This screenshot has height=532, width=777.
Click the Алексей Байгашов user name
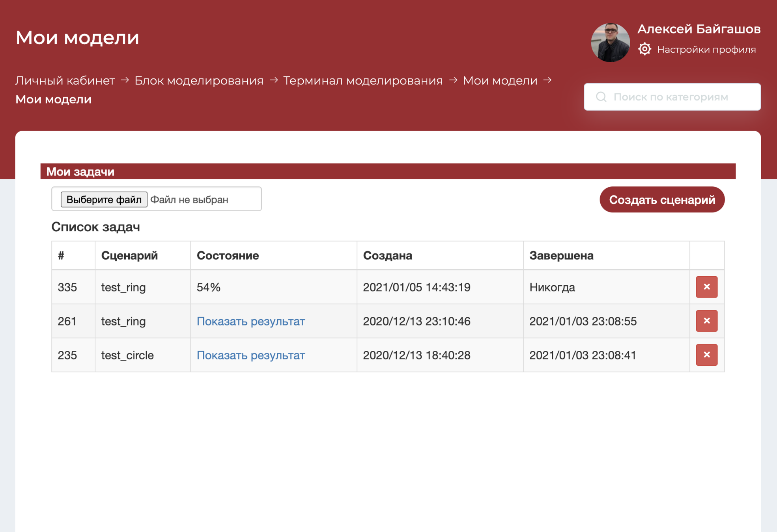(699, 29)
